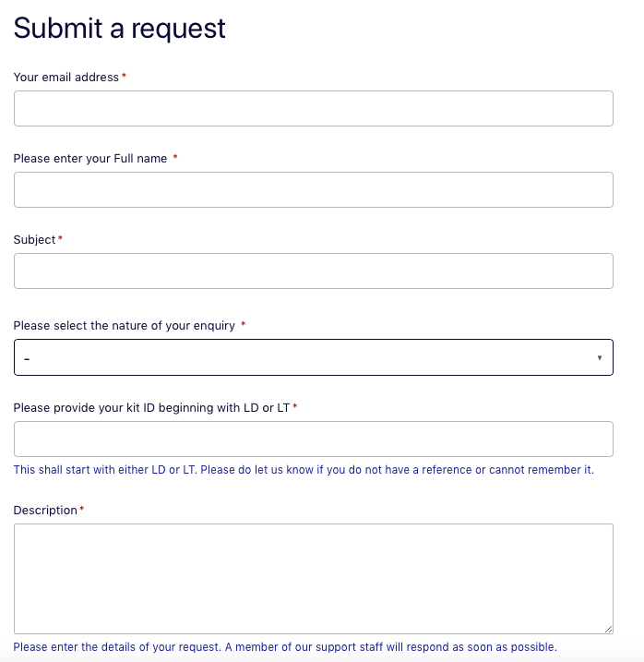Click the 'Please enter your Full name' label
Viewport: 644px width, 662px height.
point(90,159)
